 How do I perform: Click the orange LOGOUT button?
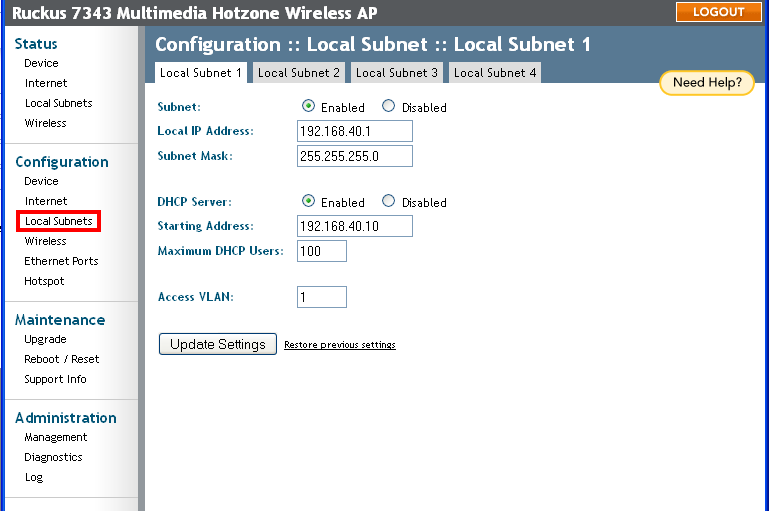pyautogui.click(x=718, y=12)
